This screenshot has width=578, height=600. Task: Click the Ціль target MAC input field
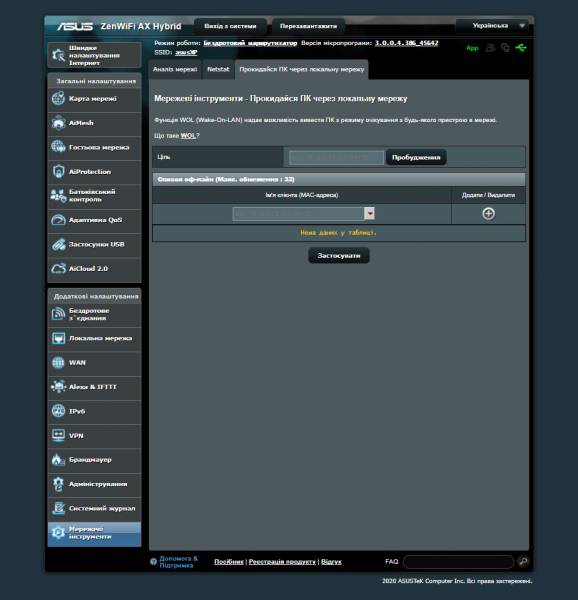coord(336,157)
